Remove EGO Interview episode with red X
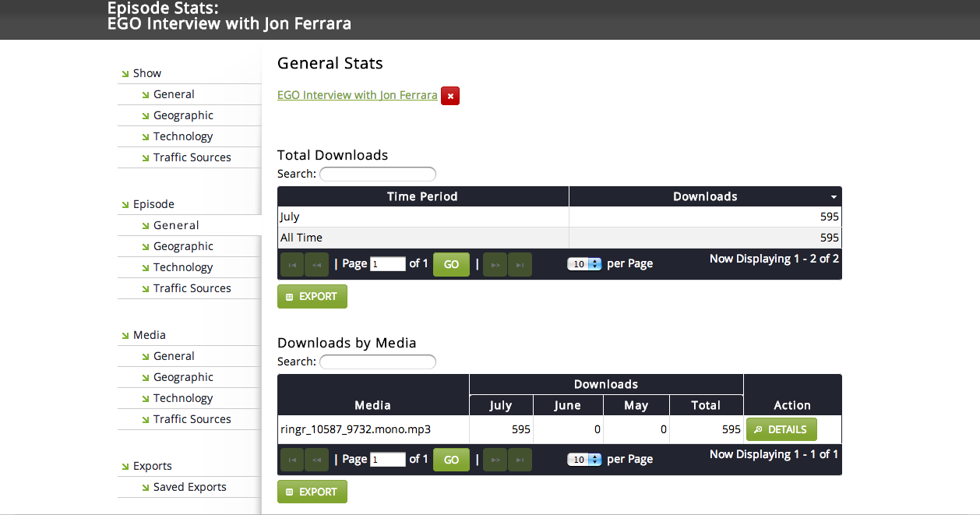The height and width of the screenshot is (515, 980). [x=450, y=96]
